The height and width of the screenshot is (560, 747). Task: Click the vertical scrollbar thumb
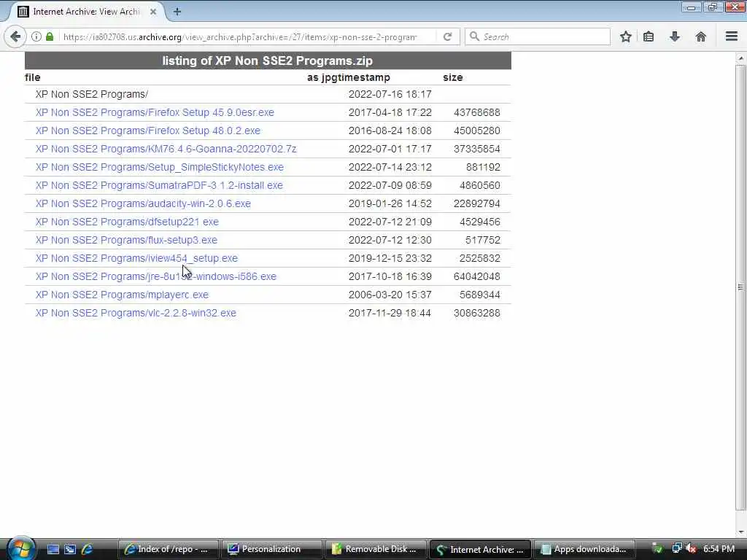pyautogui.click(x=740, y=287)
